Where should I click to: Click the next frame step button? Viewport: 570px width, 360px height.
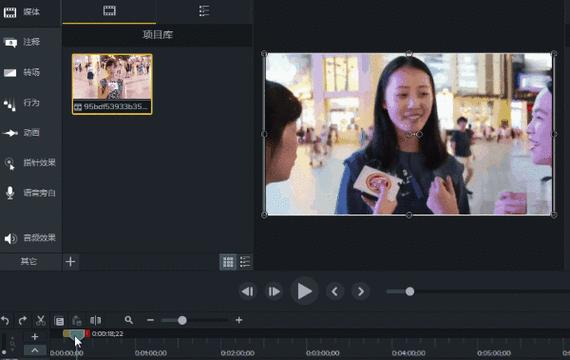click(274, 292)
